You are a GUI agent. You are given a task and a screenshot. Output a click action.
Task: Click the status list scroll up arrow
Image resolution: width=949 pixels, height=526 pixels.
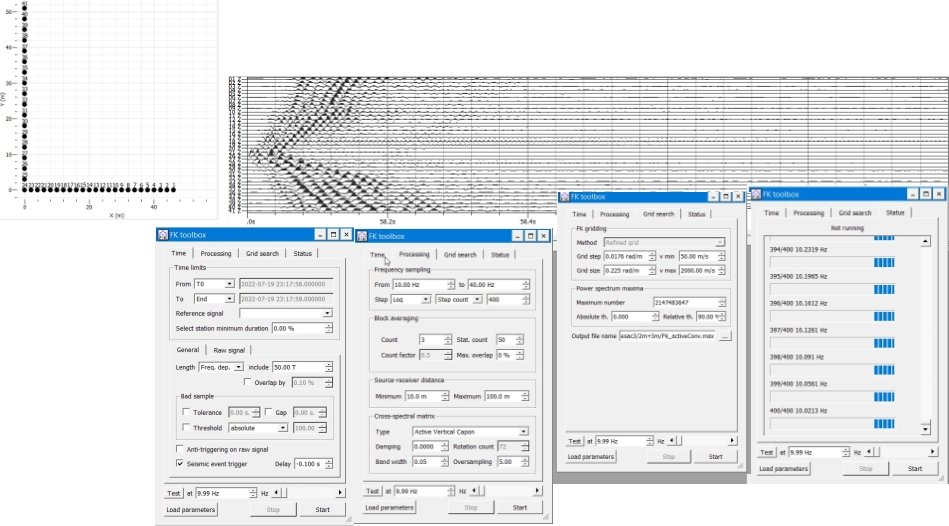[926, 241]
